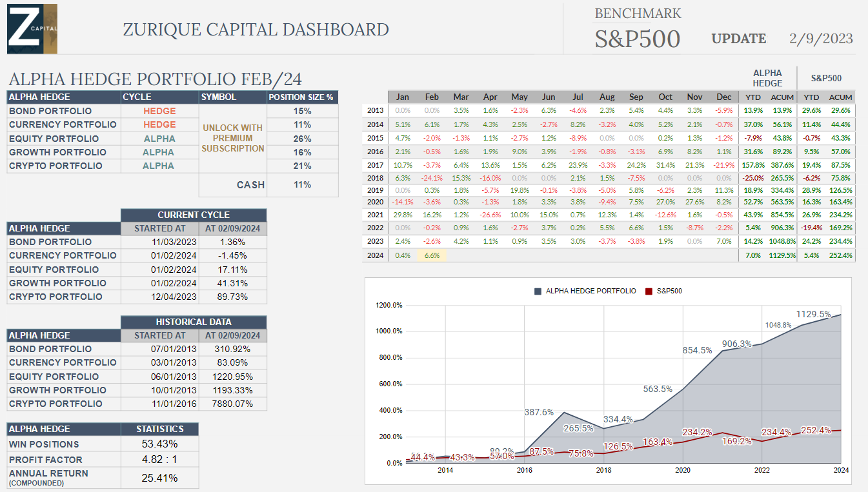The width and height of the screenshot is (868, 492).
Task: Click the S&P500 benchmark heading
Action: point(638,39)
